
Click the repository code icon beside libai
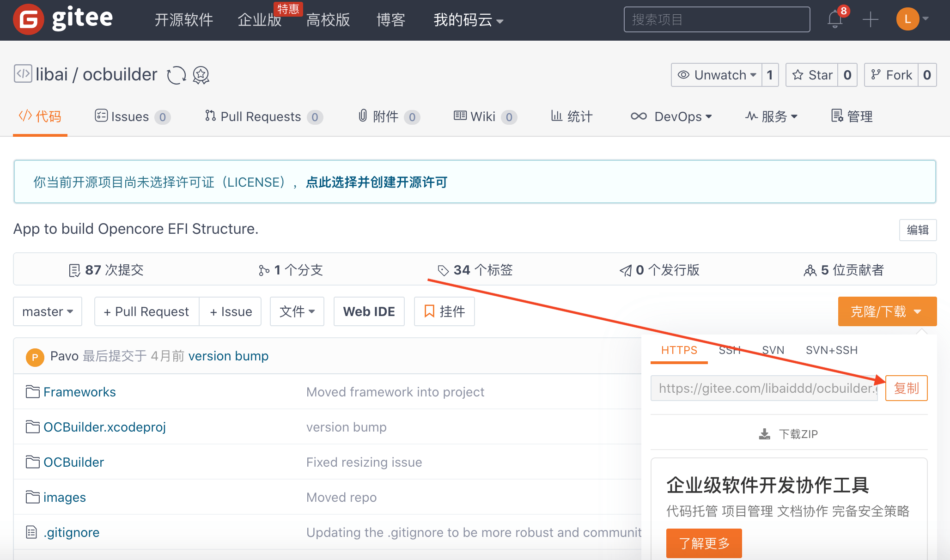pyautogui.click(x=23, y=74)
